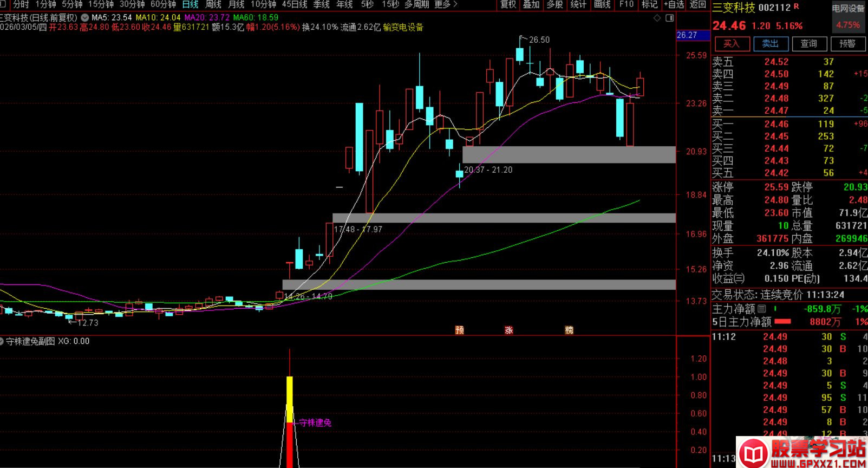Toggle the side panel layout icon
868x468 pixels.
pyautogui.click(x=670, y=18)
